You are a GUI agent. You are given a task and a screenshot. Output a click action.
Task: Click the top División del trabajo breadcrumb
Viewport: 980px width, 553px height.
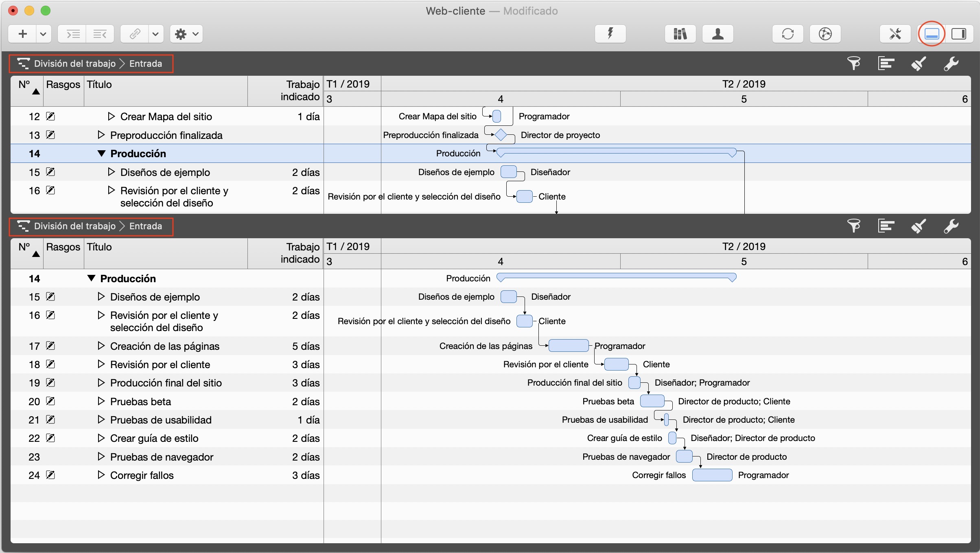pyautogui.click(x=75, y=64)
